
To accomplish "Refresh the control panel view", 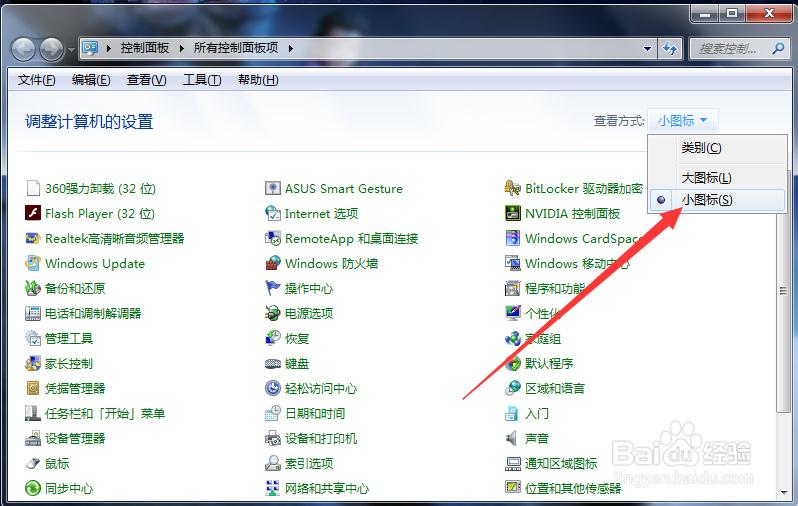I will [x=670, y=49].
